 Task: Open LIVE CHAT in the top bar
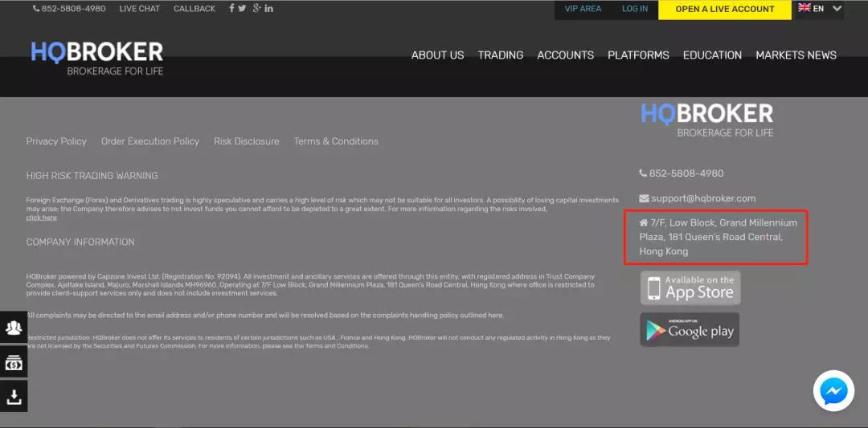(140, 9)
